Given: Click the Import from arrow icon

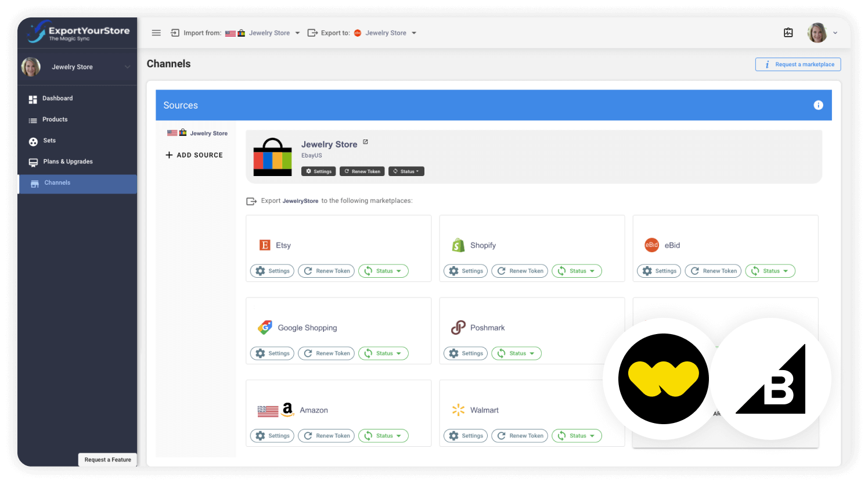Looking at the screenshot, I should 175,33.
